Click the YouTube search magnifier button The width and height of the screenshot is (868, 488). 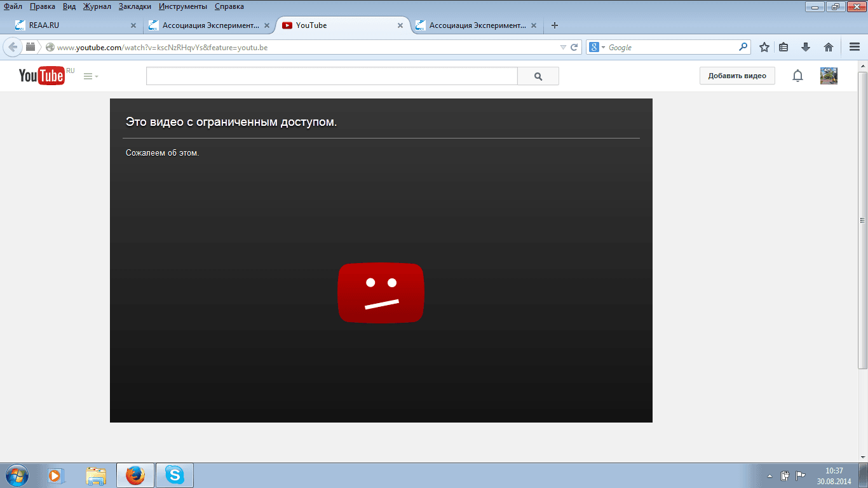pos(538,76)
